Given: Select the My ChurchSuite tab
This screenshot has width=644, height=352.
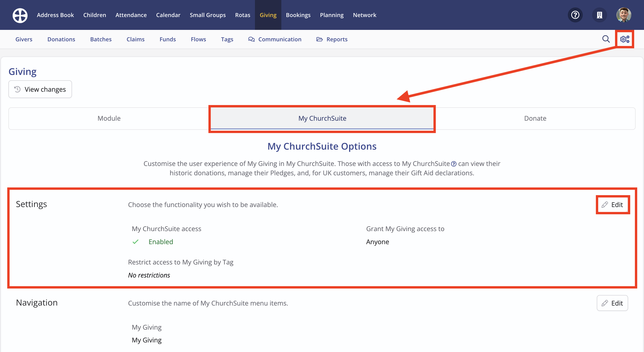Looking at the screenshot, I should tap(322, 118).
